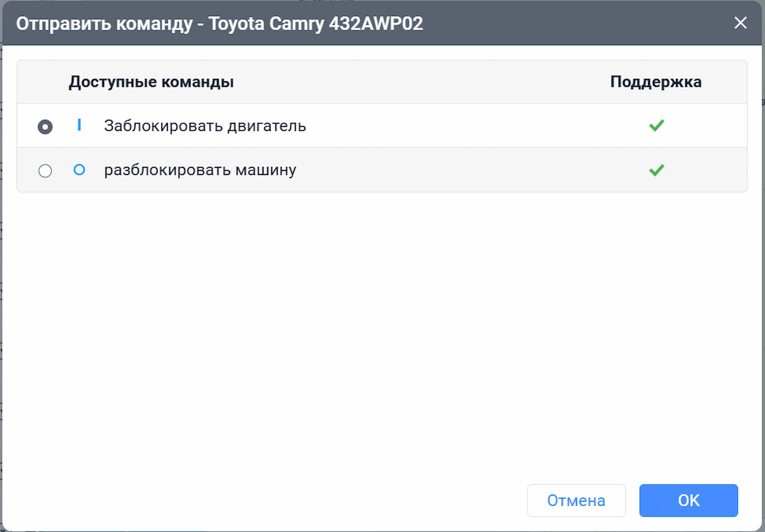Click the blue O icon for unblock

[x=79, y=170]
